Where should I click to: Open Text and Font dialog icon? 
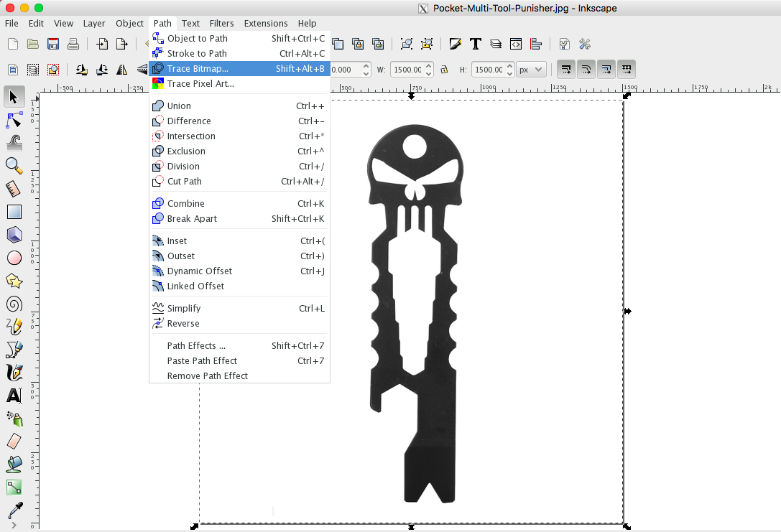click(x=476, y=44)
